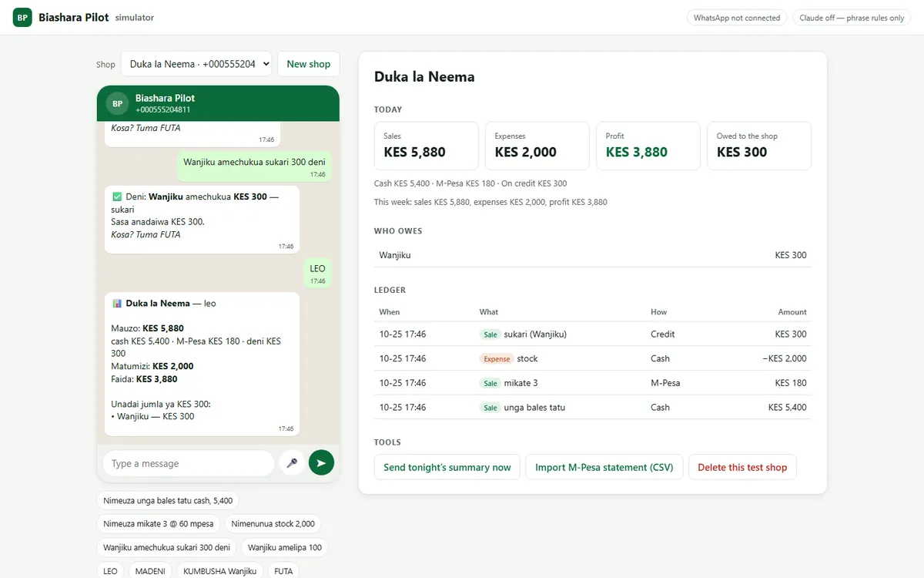Click 'Faida: KES 3,880' in the chat summary

pyautogui.click(x=145, y=379)
